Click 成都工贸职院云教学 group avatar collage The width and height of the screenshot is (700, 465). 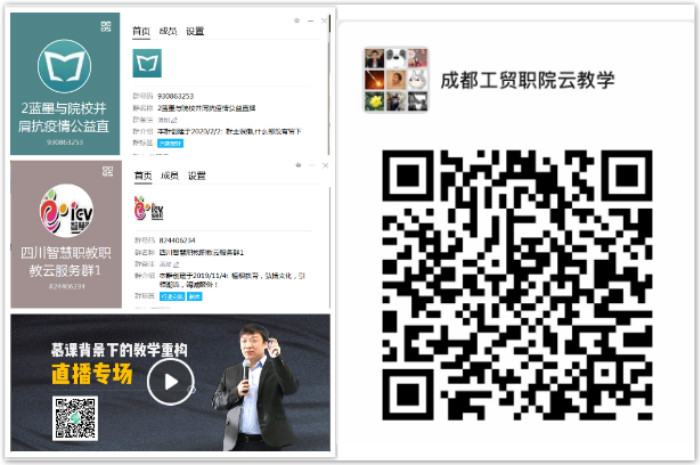point(396,80)
